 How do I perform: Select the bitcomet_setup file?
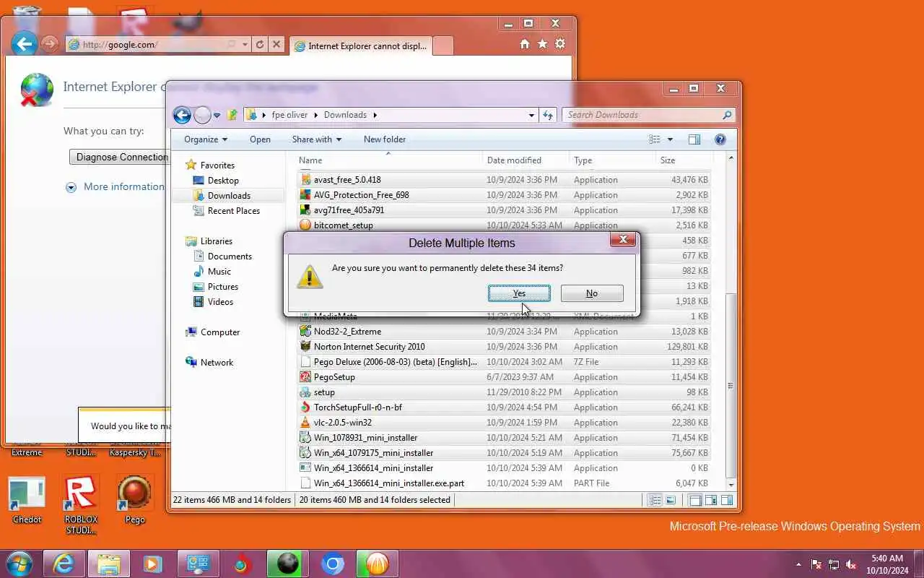504,225
